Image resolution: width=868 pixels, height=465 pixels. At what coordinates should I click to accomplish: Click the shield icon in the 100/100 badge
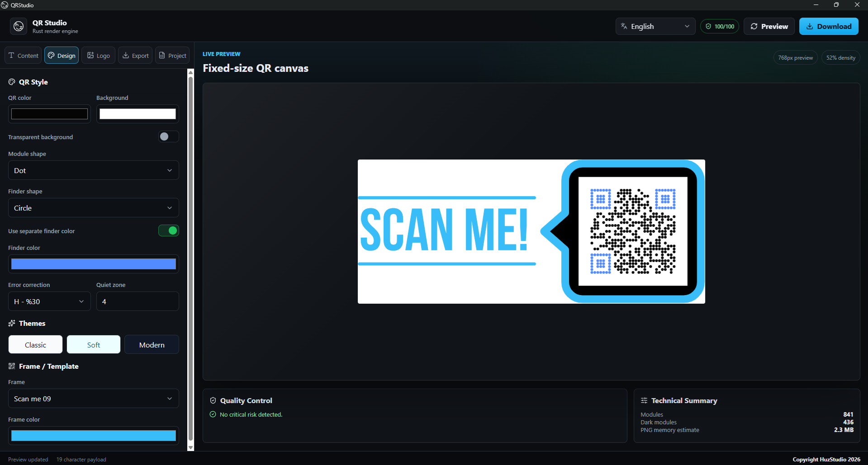(x=708, y=26)
